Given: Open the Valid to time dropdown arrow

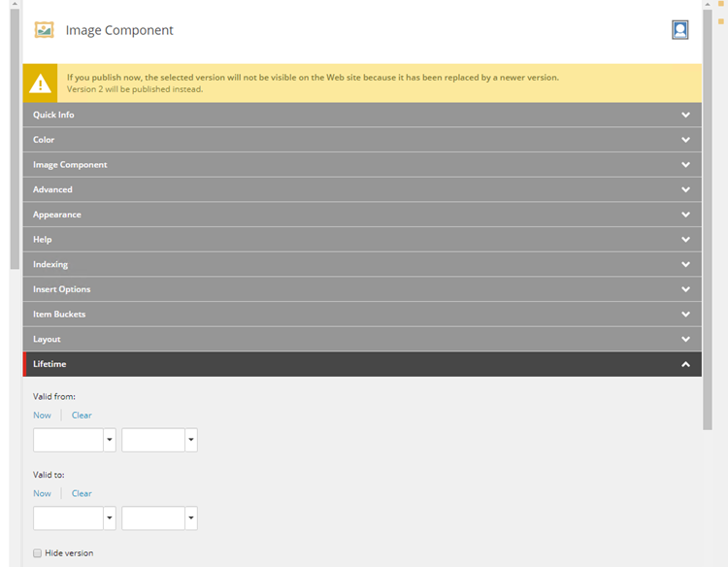Looking at the screenshot, I should [191, 518].
